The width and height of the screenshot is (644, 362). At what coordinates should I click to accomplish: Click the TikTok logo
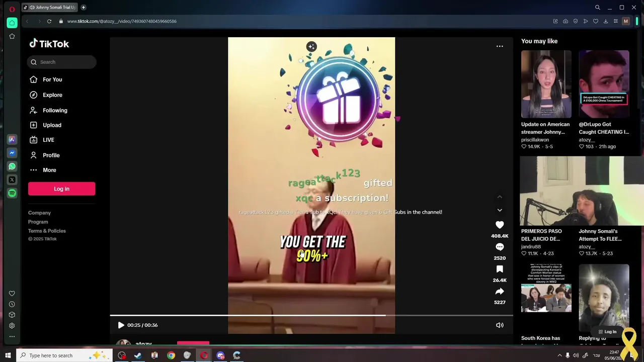[49, 44]
